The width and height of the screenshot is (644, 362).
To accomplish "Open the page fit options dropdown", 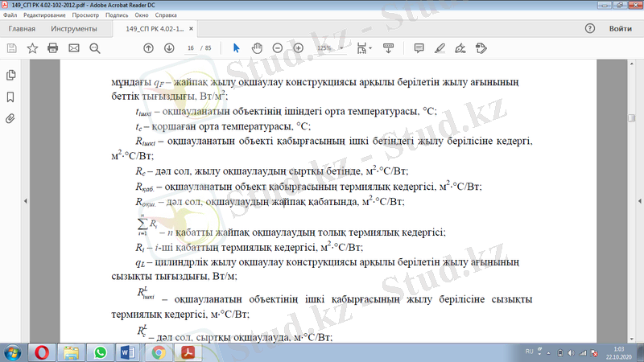I will pyautogui.click(x=369, y=48).
